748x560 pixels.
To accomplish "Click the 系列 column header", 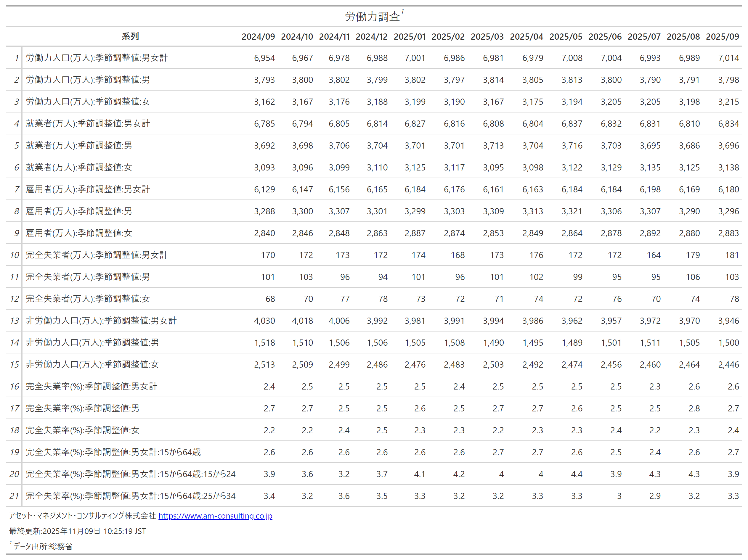I will coord(130,36).
